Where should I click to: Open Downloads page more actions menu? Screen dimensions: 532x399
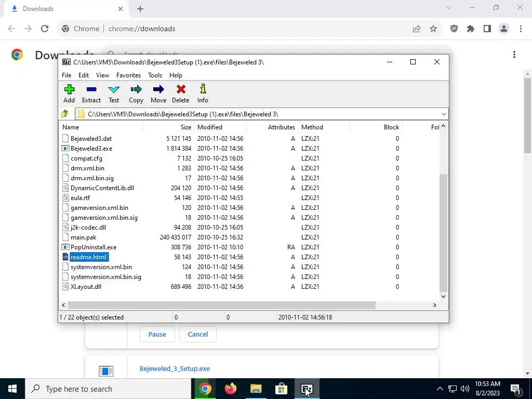514,55
